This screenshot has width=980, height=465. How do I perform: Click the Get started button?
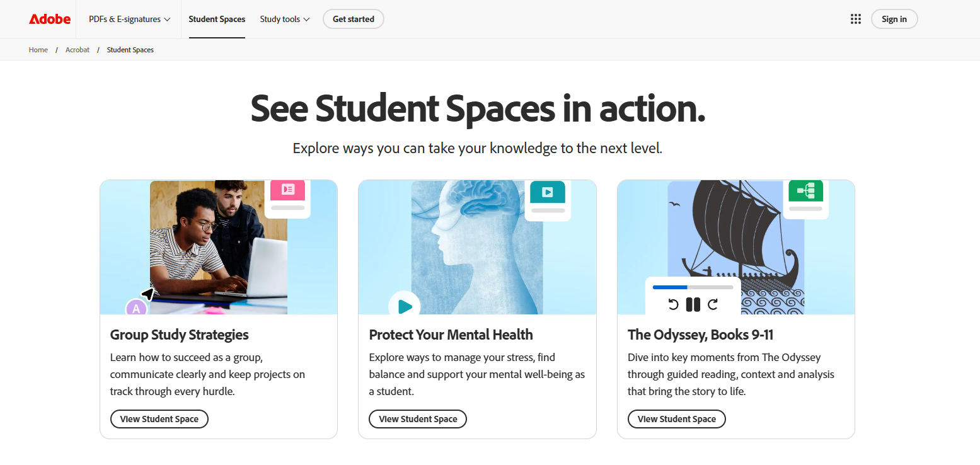point(354,19)
